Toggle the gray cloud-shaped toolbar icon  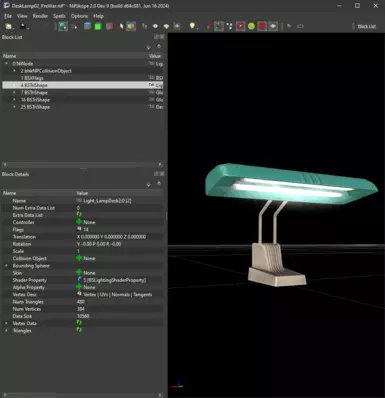(x=273, y=26)
